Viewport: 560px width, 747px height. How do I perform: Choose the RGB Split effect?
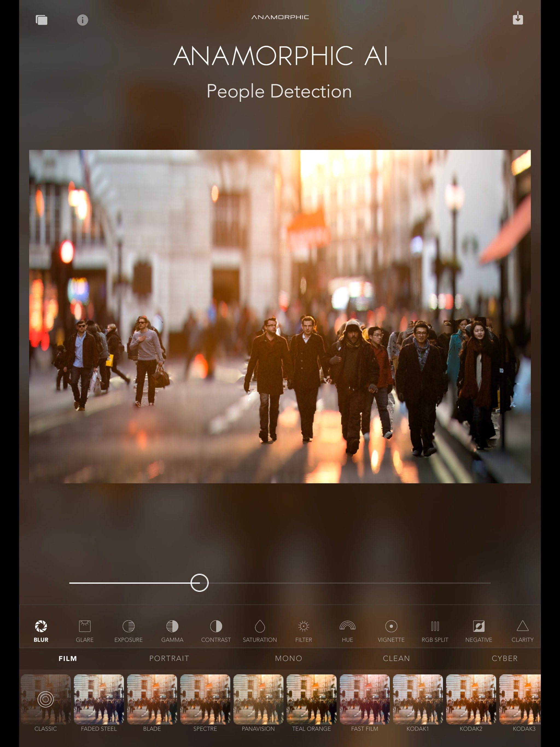435,630
